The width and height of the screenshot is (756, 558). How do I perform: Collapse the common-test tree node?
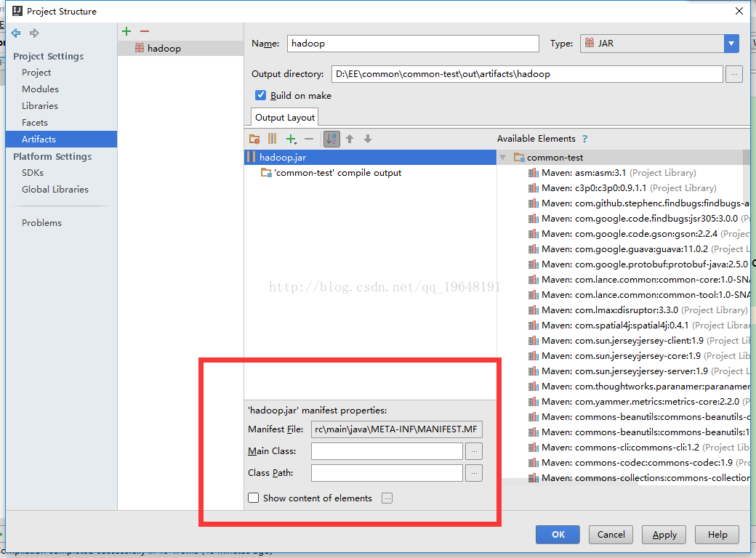tap(503, 158)
